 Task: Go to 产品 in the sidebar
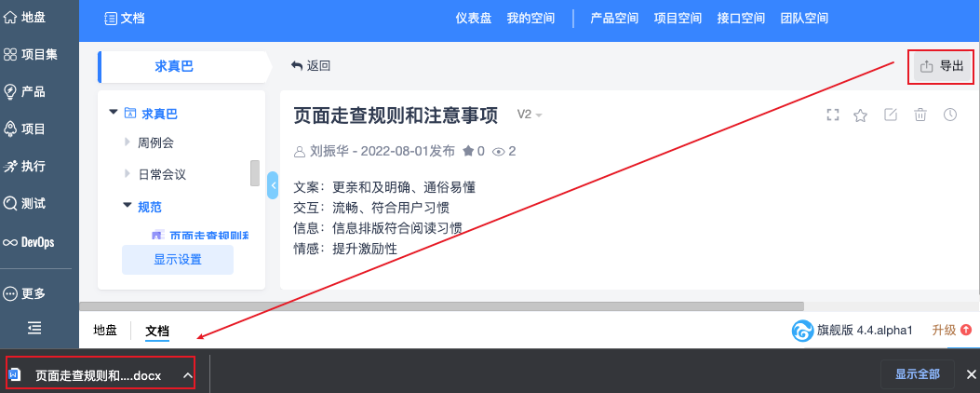click(25, 92)
